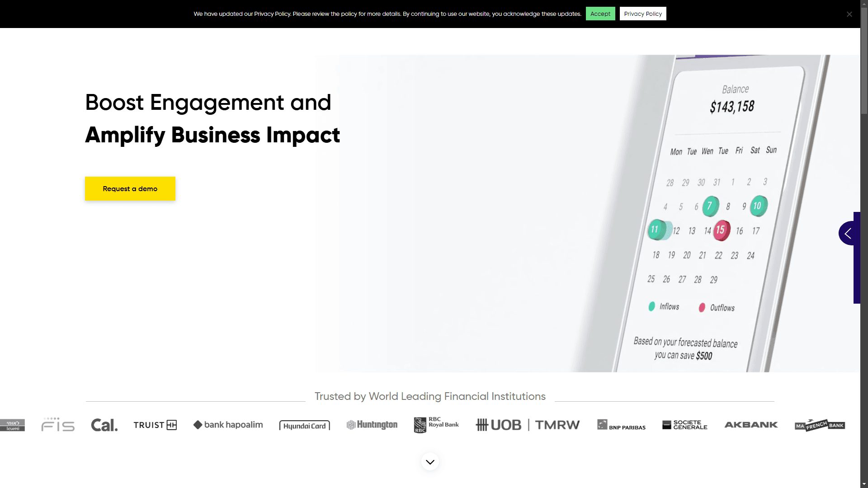Collapse the purple side panel with left arrow
This screenshot has width=868, height=488.
point(849,233)
